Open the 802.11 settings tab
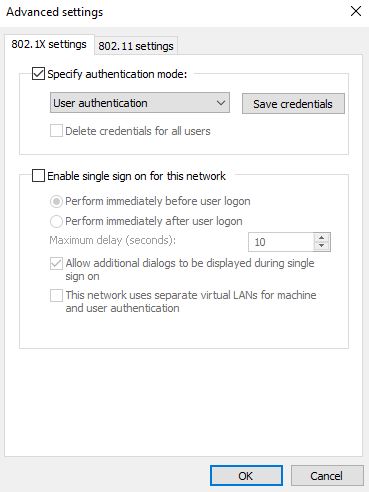369x492 pixels. click(x=136, y=46)
